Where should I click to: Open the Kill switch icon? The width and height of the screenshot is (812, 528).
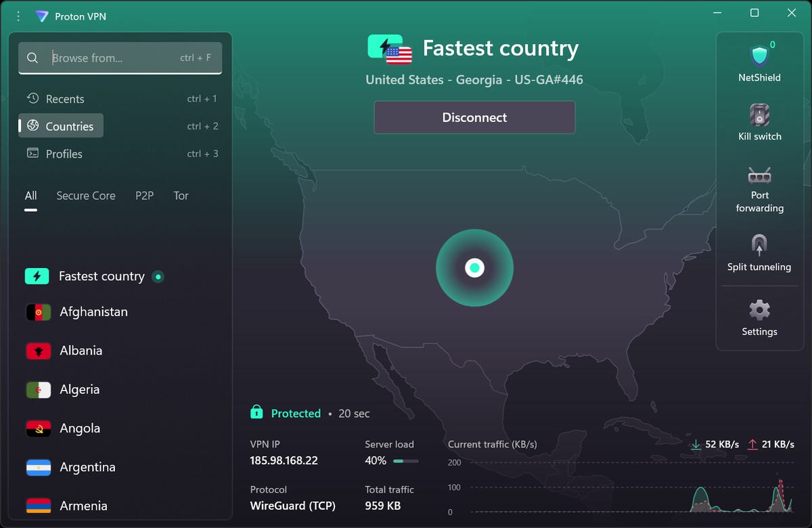(x=759, y=114)
